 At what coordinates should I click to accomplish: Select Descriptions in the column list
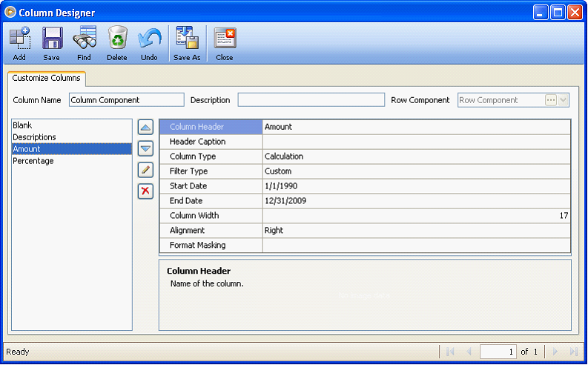pos(72,137)
